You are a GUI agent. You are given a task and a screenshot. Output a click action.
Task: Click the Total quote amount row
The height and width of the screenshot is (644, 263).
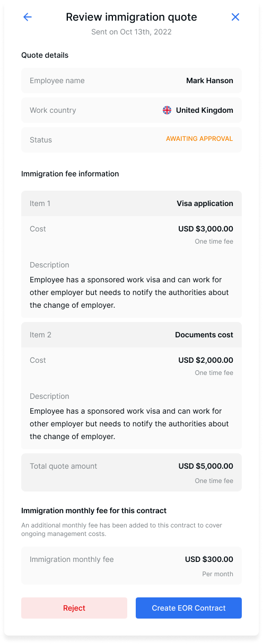pyautogui.click(x=131, y=472)
